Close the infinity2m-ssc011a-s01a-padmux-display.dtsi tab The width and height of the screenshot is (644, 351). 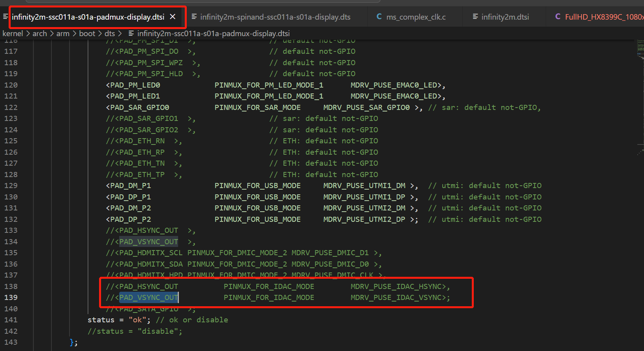173,17
